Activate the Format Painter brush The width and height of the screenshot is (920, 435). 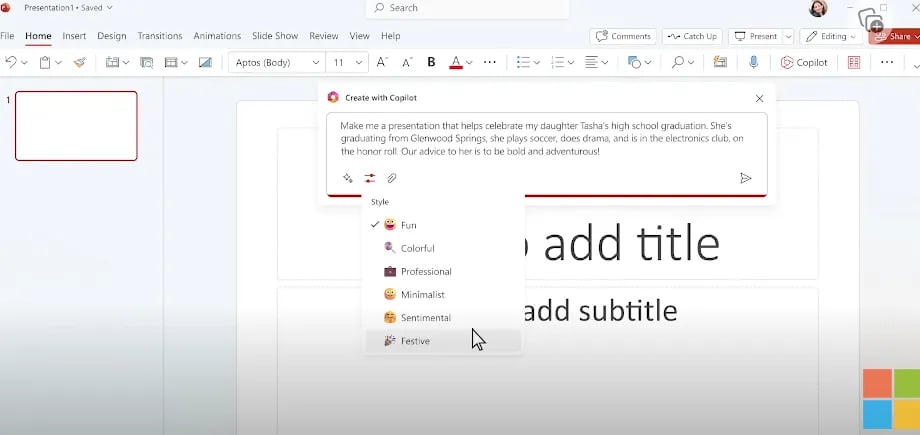tap(80, 62)
